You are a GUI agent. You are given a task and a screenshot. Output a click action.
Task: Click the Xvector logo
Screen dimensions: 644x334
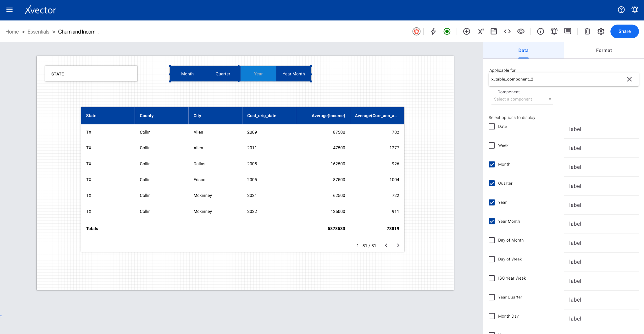coord(41,10)
